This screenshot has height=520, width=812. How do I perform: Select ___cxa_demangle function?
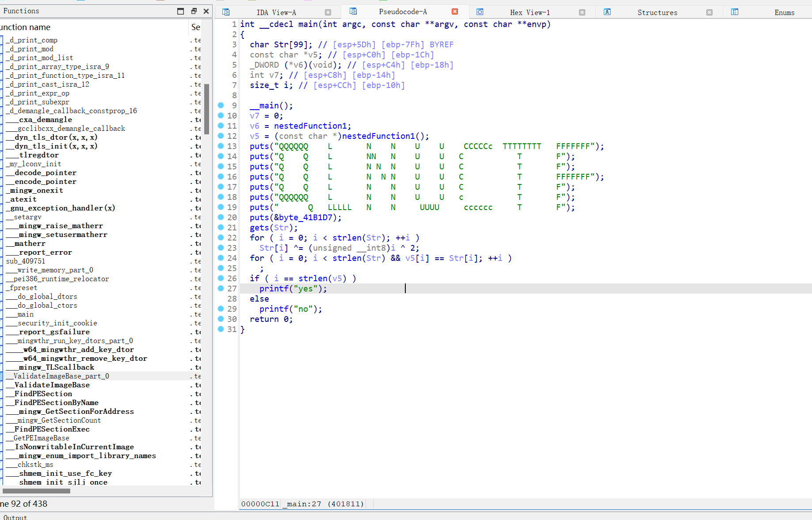coord(39,119)
